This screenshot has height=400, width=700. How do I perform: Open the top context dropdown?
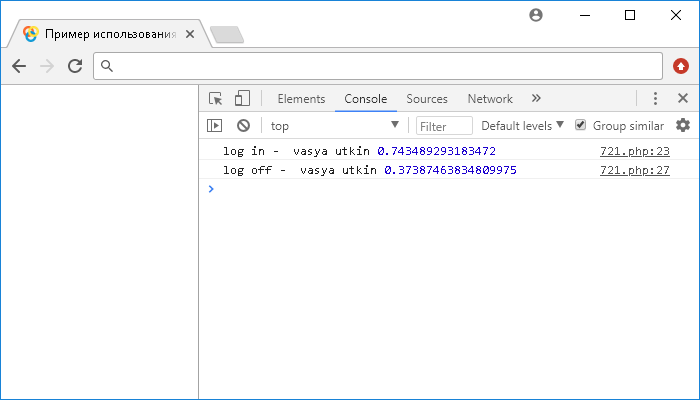click(x=334, y=126)
